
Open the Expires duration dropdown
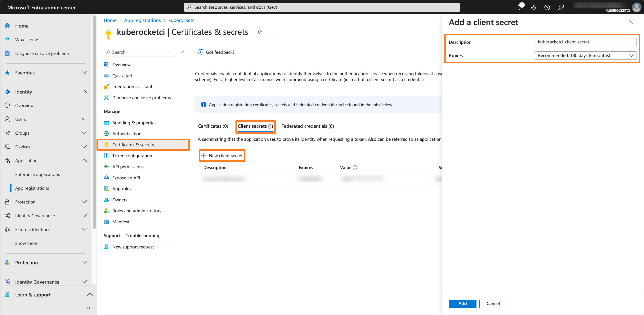(585, 55)
